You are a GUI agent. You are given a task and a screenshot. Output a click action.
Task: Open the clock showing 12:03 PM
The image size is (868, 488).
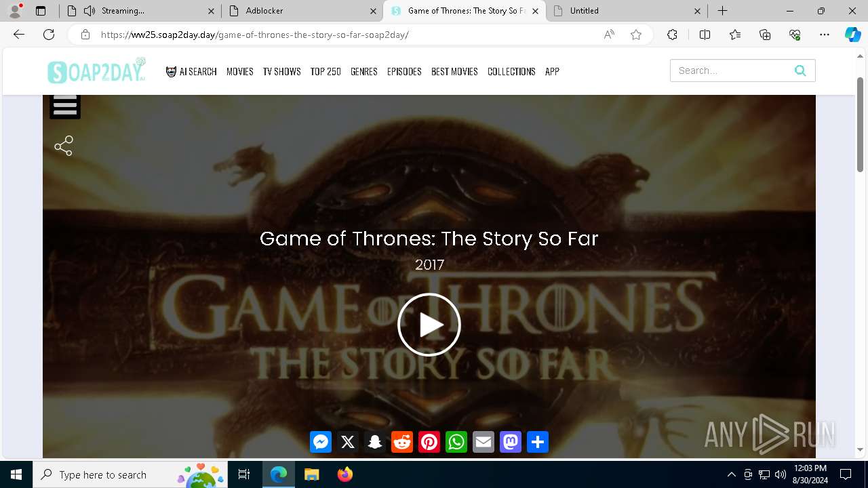coord(810,474)
